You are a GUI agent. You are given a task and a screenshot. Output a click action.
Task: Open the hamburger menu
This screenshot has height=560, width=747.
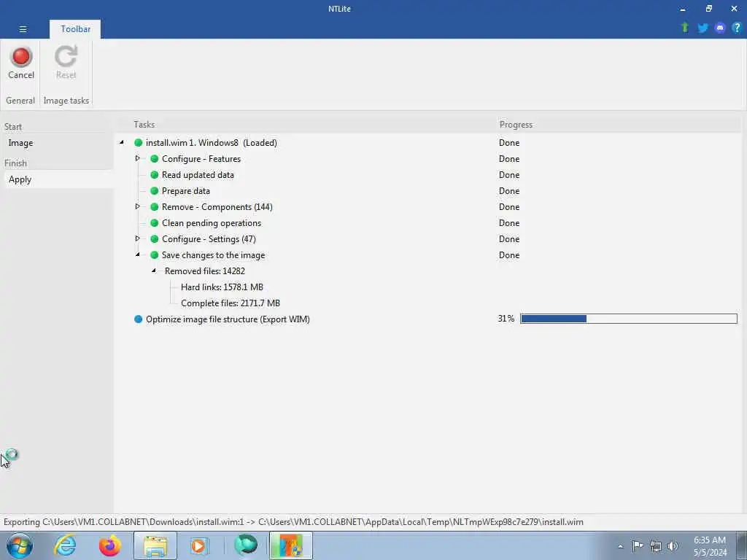23,29
